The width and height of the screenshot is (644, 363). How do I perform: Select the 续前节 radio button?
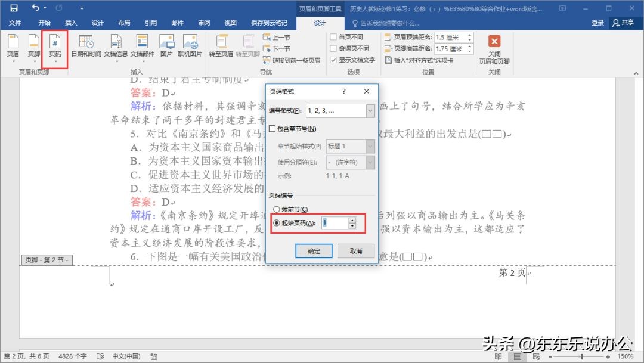(x=276, y=209)
